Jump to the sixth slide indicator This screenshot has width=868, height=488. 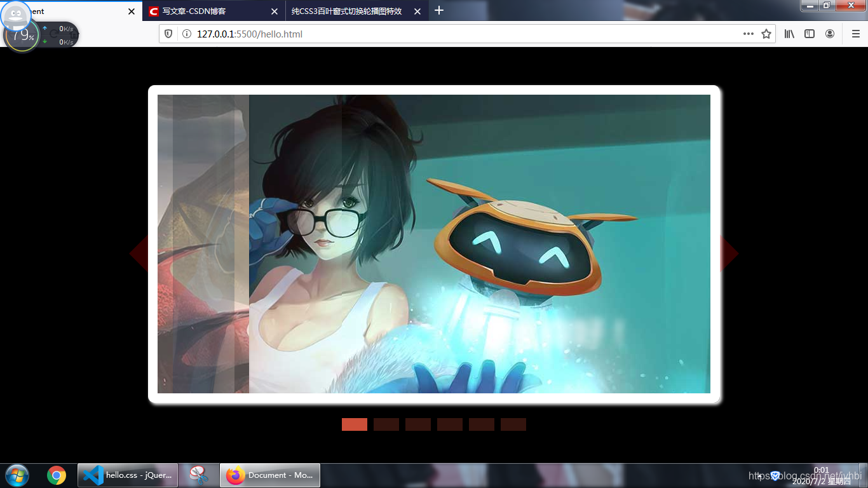click(x=513, y=424)
